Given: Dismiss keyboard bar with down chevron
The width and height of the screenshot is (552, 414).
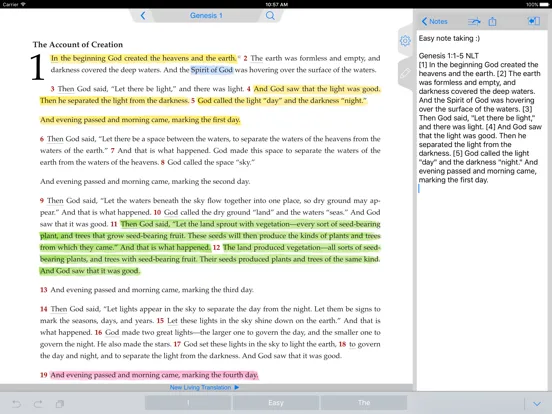Looking at the screenshot, I should (x=537, y=404).
